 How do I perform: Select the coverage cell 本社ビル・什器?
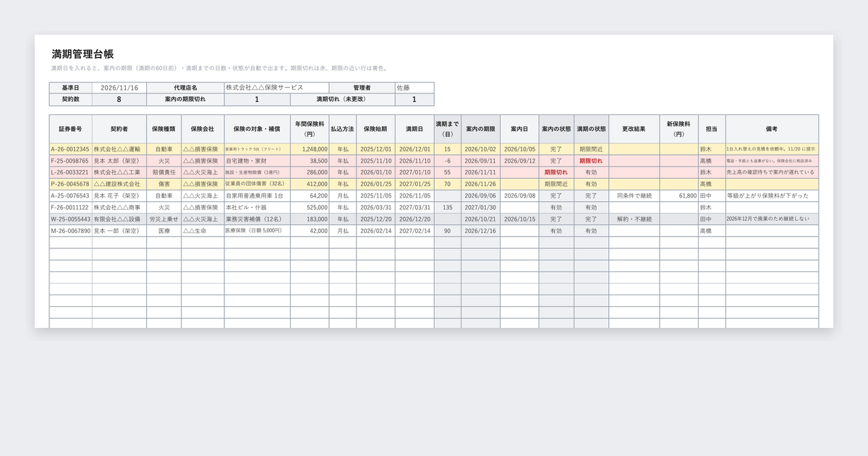(257, 207)
